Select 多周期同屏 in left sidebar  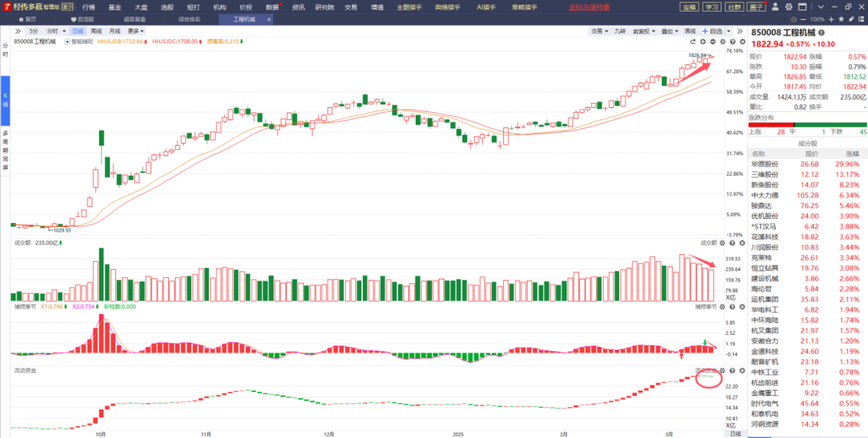[5, 150]
